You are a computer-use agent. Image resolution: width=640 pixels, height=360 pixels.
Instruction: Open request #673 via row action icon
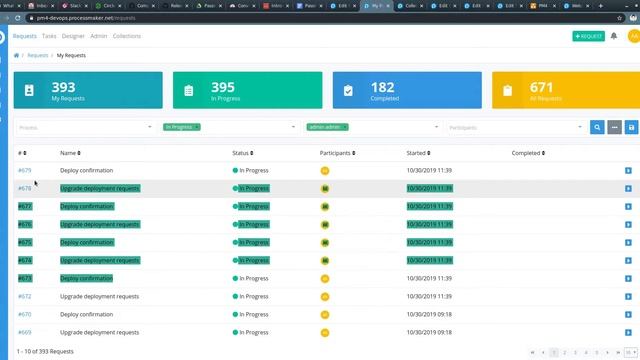point(628,278)
